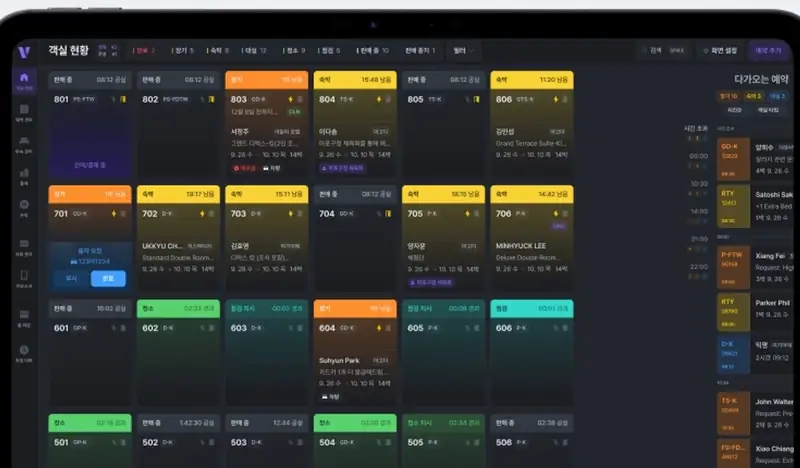Select the 숙박 8 filter tab
This screenshot has height=468, width=800.
218,51
